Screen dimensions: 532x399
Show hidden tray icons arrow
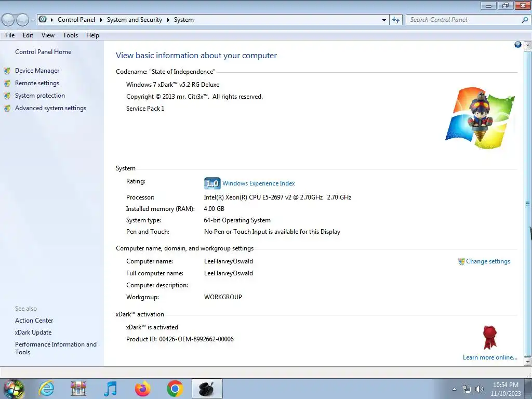click(454, 389)
